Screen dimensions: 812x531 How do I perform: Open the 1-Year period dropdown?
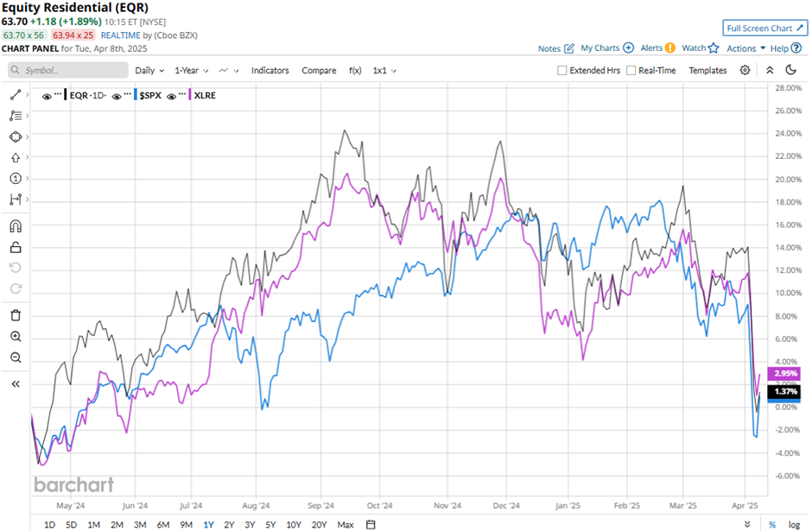[x=191, y=71]
